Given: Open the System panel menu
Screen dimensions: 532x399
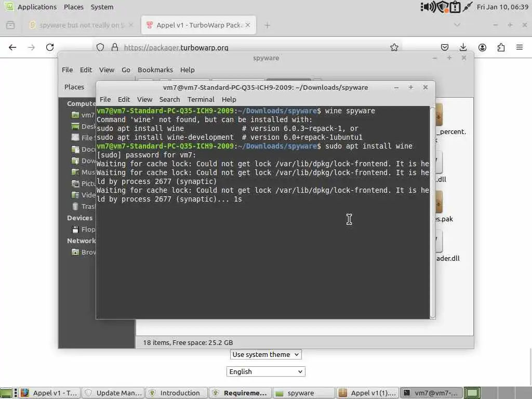Looking at the screenshot, I should (x=102, y=7).
